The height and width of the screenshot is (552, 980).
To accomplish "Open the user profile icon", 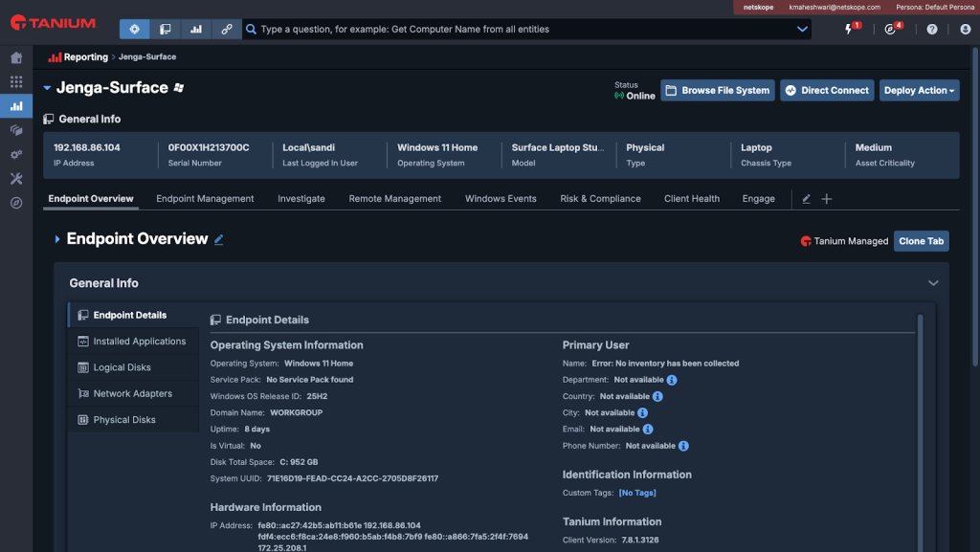I will (965, 30).
